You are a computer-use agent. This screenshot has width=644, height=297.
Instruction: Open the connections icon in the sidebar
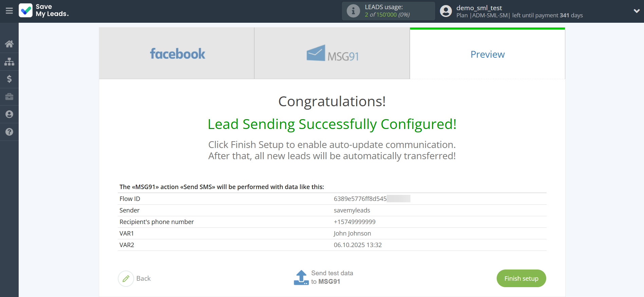click(x=9, y=61)
